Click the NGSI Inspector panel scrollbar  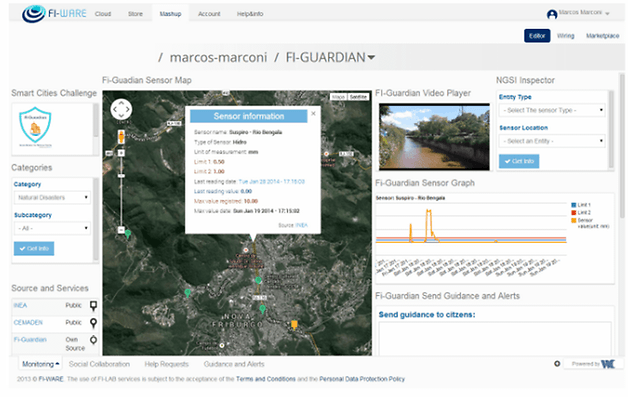pyautogui.click(x=611, y=129)
